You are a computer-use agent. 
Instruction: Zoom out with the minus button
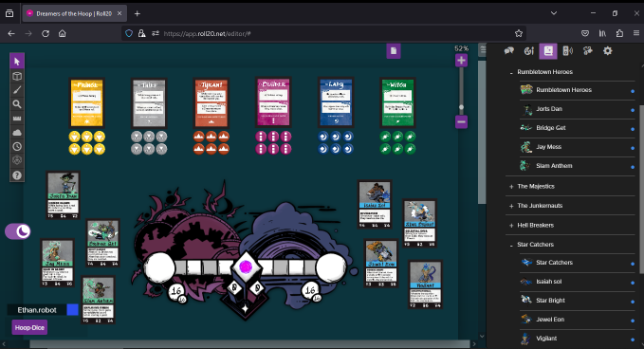coord(461,122)
